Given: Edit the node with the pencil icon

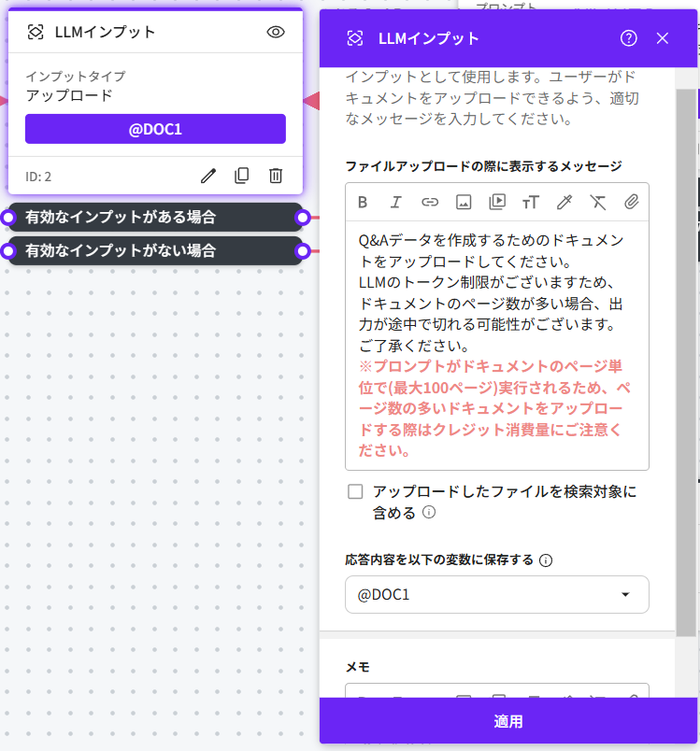Looking at the screenshot, I should coord(208,176).
